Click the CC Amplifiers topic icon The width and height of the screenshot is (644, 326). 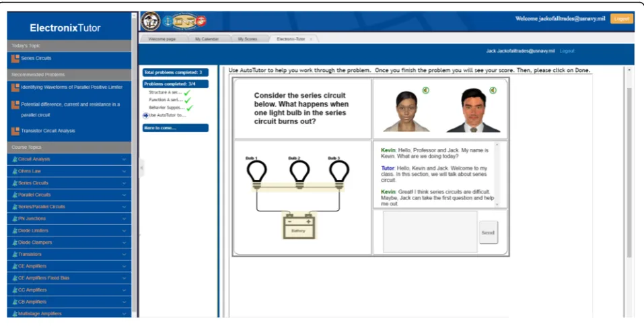(15, 290)
